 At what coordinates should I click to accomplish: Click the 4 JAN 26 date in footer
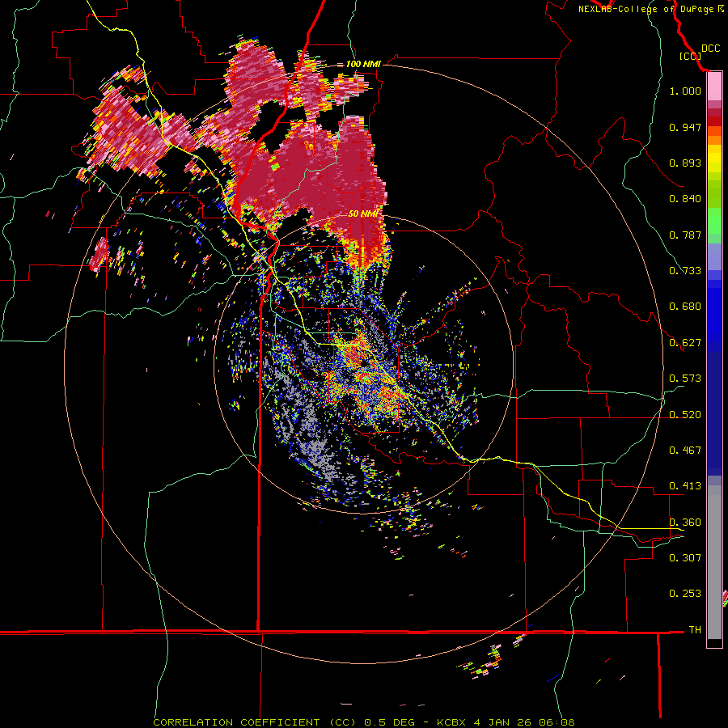(502, 722)
